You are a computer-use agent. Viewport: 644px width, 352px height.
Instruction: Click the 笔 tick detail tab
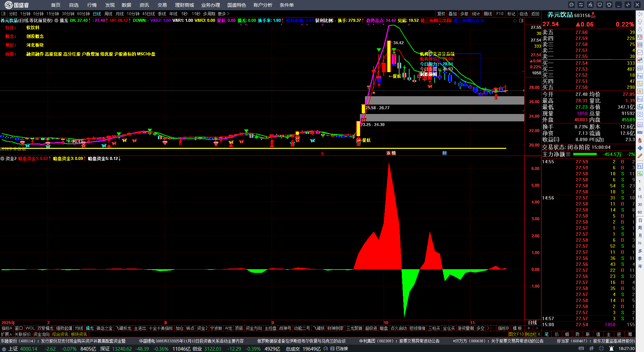(546, 334)
